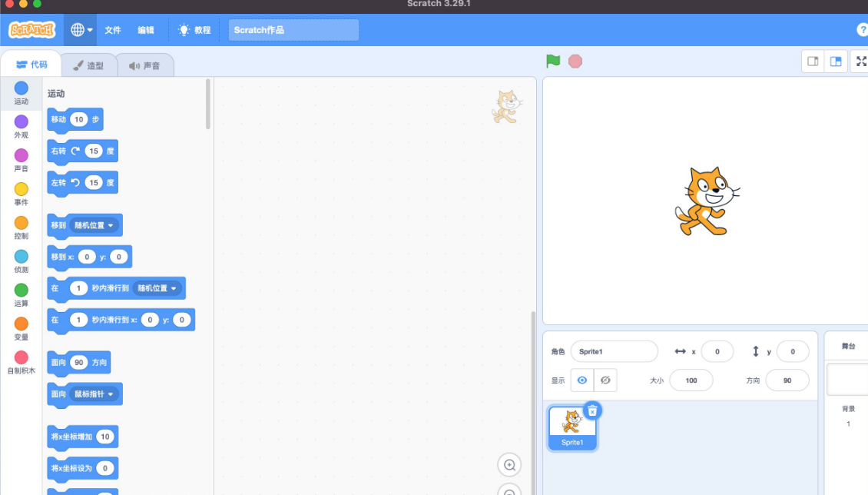The height and width of the screenshot is (495, 868).
Task: Select the 运动 motion category
Action: (21, 92)
